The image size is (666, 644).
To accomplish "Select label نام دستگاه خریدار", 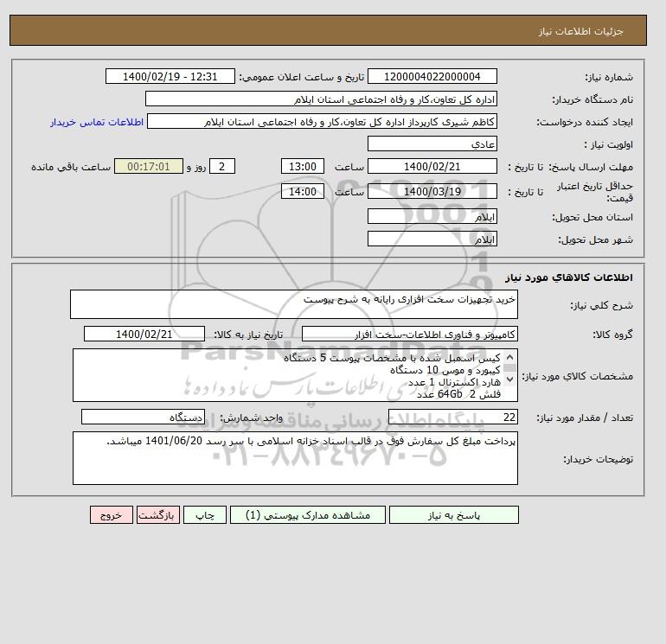I will [592, 99].
